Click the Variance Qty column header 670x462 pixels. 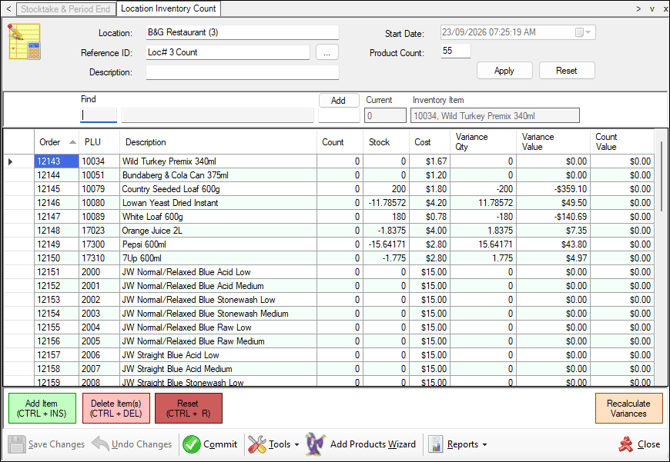coord(483,142)
